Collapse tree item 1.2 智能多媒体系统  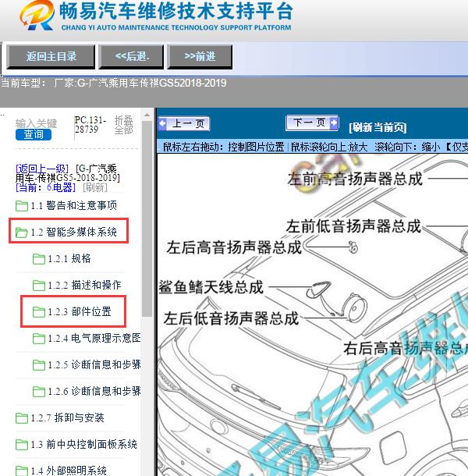coord(74,233)
